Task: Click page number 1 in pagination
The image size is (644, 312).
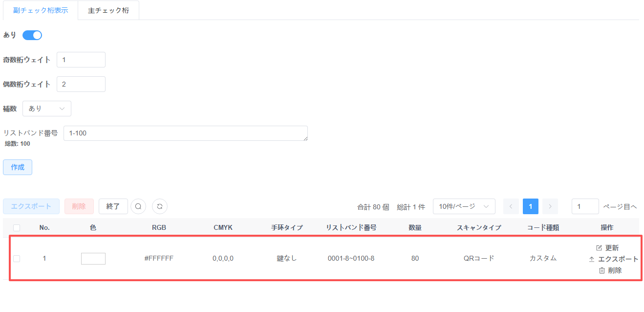Action: point(531,206)
